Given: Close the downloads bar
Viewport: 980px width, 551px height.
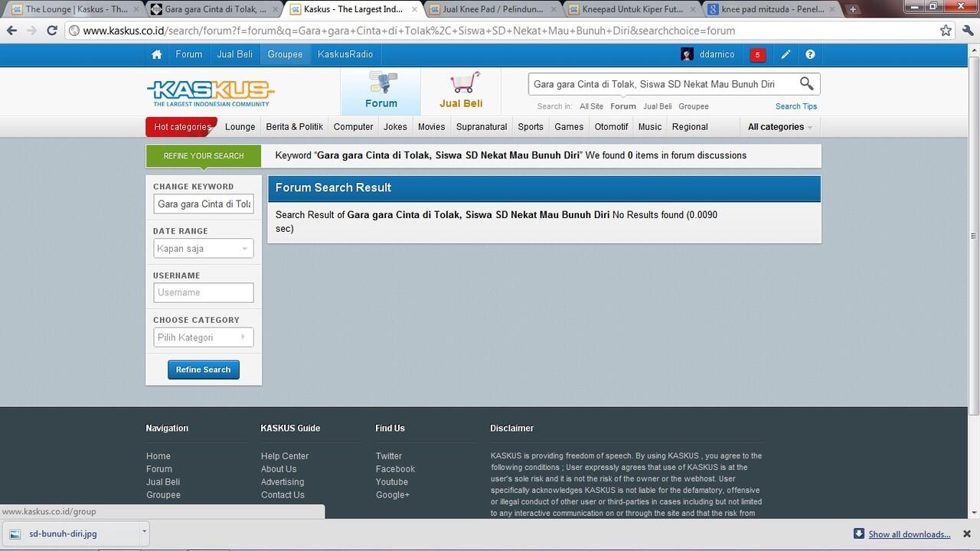Looking at the screenshot, I should [x=966, y=533].
